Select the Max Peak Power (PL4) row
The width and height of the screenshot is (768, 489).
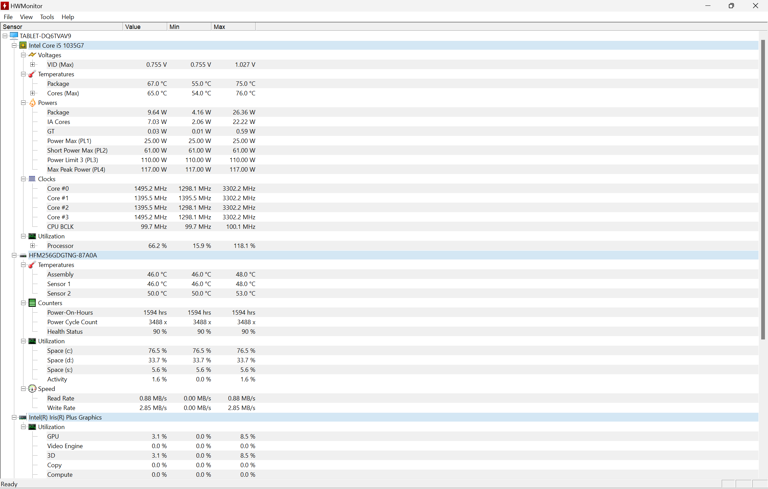tap(379, 170)
